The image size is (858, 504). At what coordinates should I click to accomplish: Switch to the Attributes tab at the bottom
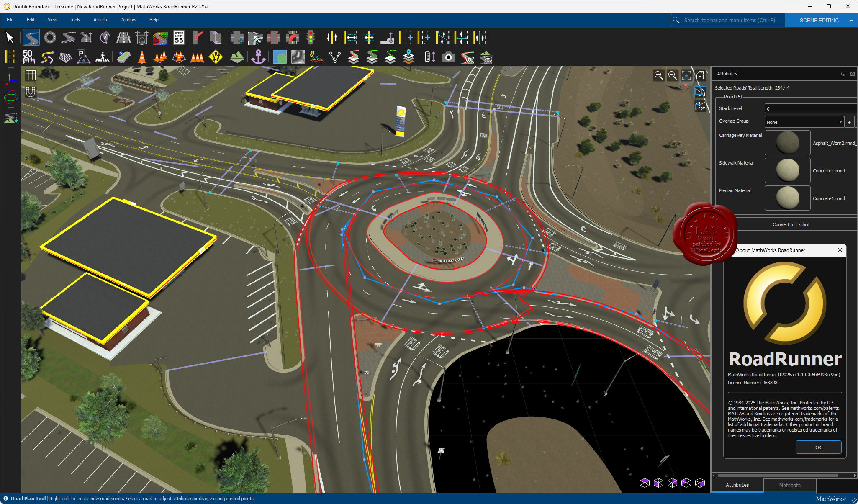737,485
